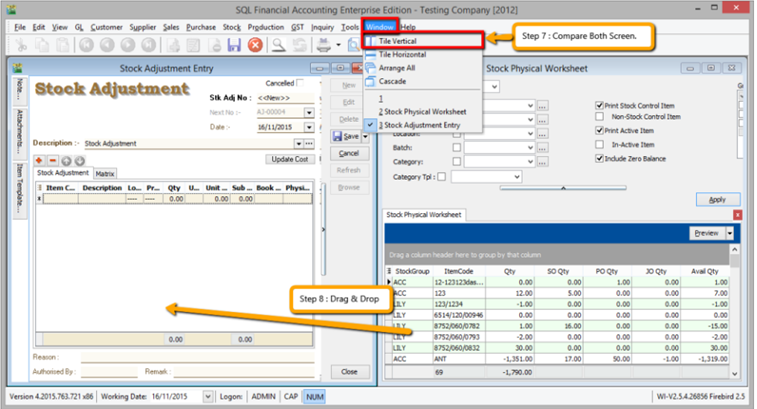The height and width of the screenshot is (409, 757).
Task: Add a row with the red plus icon
Action: coord(39,160)
